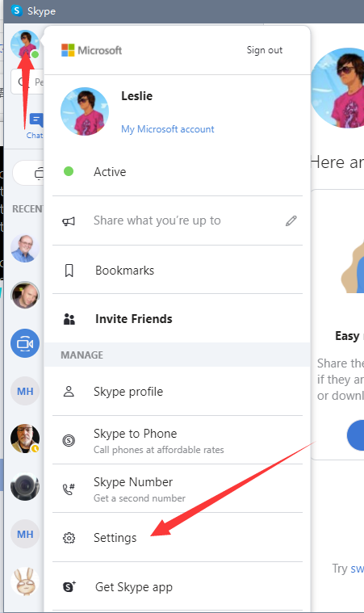Switch to the Chats tab in sidebar
This screenshot has width=364, height=613.
click(x=36, y=126)
